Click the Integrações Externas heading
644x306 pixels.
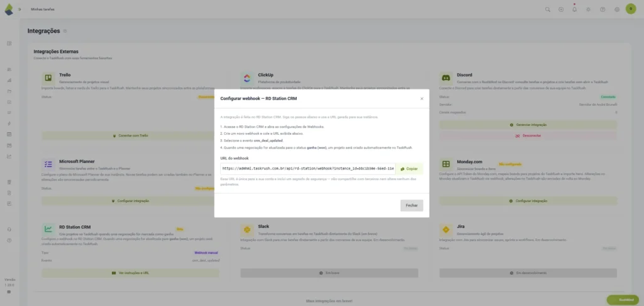56,52
